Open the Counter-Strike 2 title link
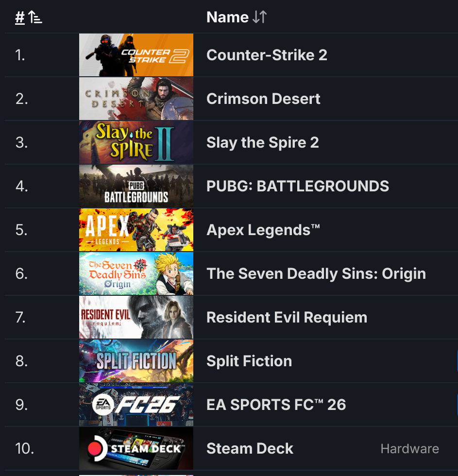This screenshot has height=476, width=458. (267, 55)
